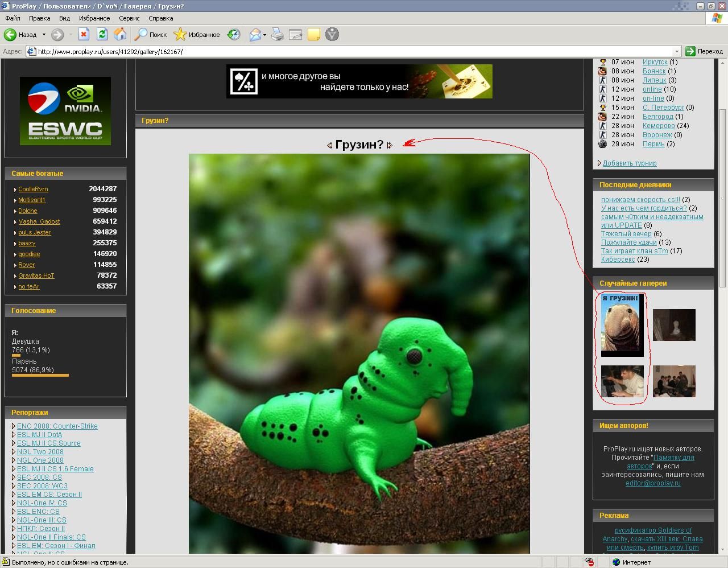
Task: Print the page with printer icon
Action: [x=277, y=35]
